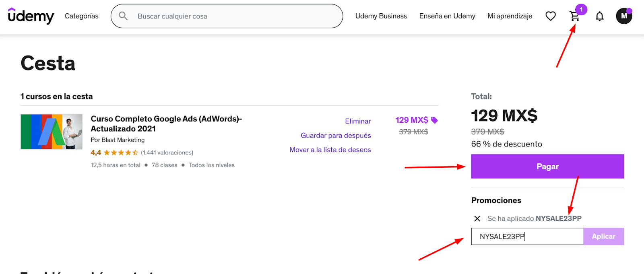The width and height of the screenshot is (644, 274).
Task: Focus the Buscar cualquier cosa search field
Action: point(227,16)
